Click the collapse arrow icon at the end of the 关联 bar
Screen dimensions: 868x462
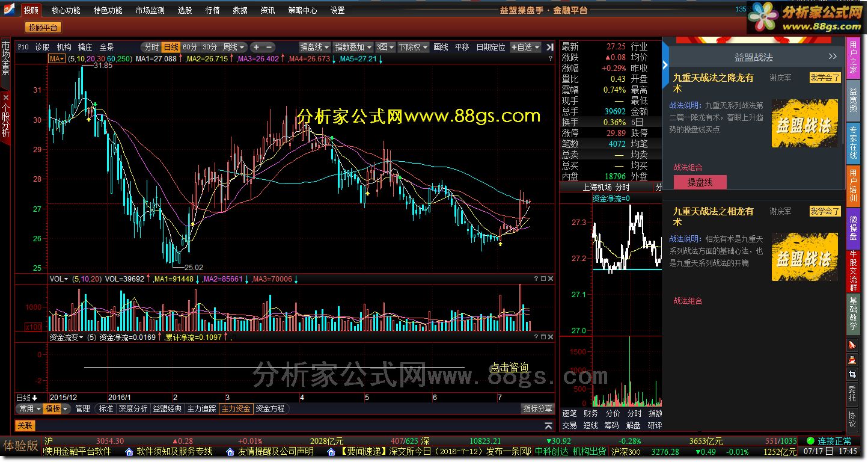pyautogui.click(x=548, y=426)
